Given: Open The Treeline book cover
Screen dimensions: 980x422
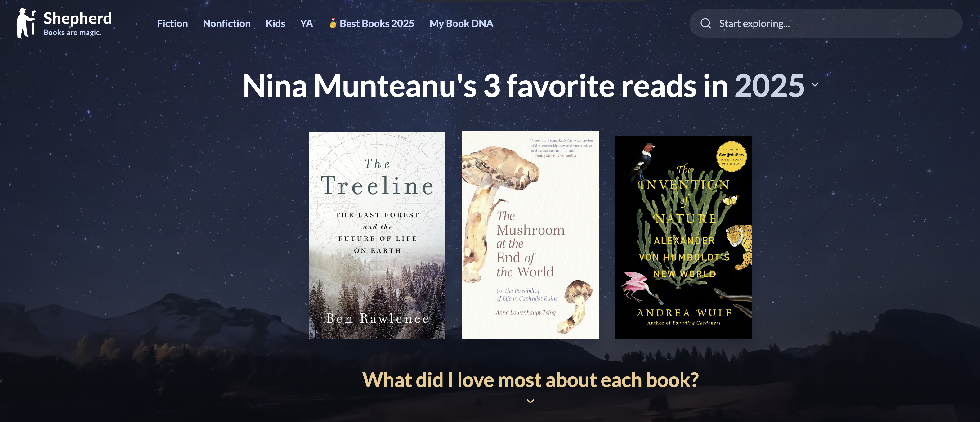Looking at the screenshot, I should click(377, 236).
